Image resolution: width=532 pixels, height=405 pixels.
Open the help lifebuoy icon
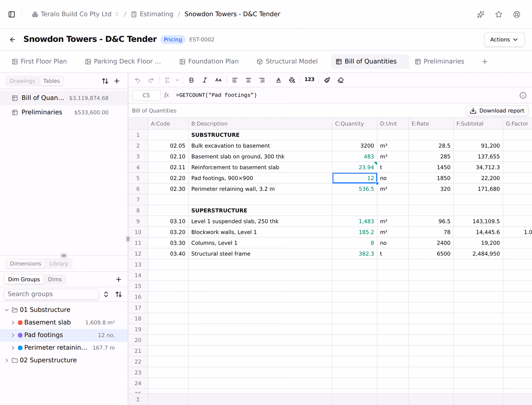(x=517, y=14)
